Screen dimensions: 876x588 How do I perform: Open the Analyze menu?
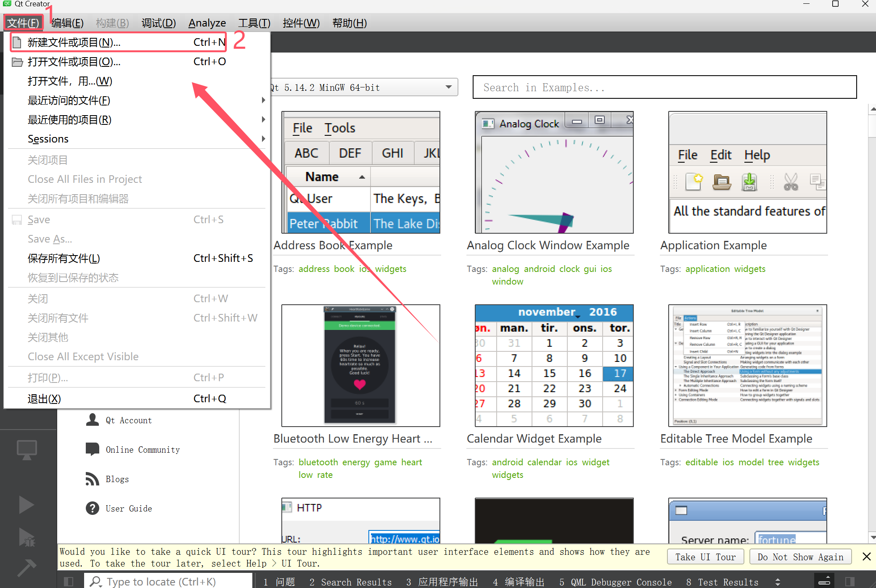click(207, 23)
